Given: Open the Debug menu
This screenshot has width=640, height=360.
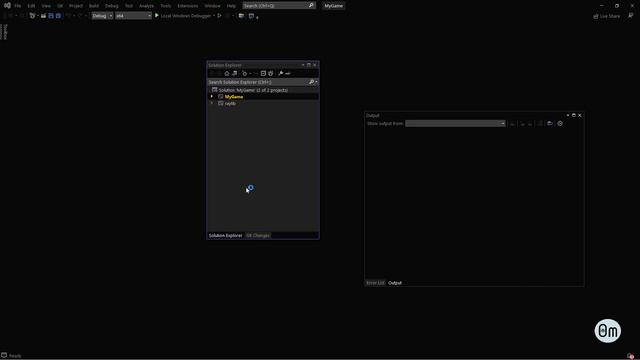Looking at the screenshot, I should pos(111,6).
